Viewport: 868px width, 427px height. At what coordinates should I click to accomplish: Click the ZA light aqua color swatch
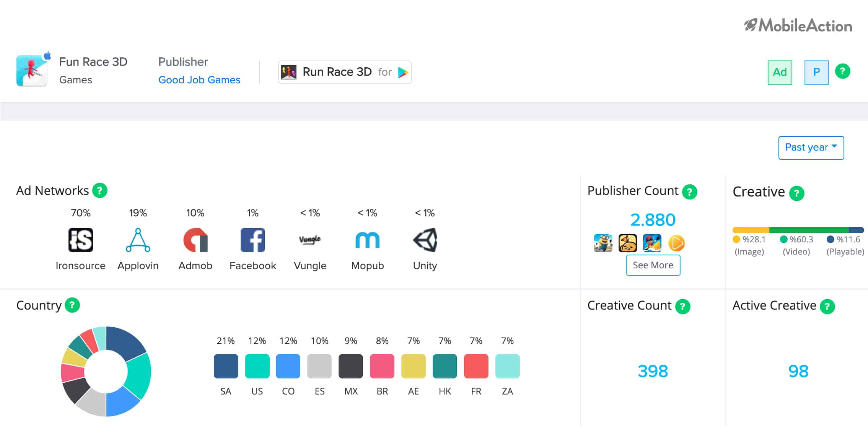click(508, 366)
